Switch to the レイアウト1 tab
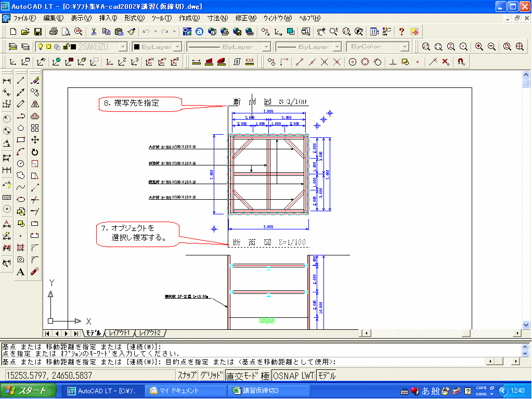This screenshot has width=532, height=399. 120,333
